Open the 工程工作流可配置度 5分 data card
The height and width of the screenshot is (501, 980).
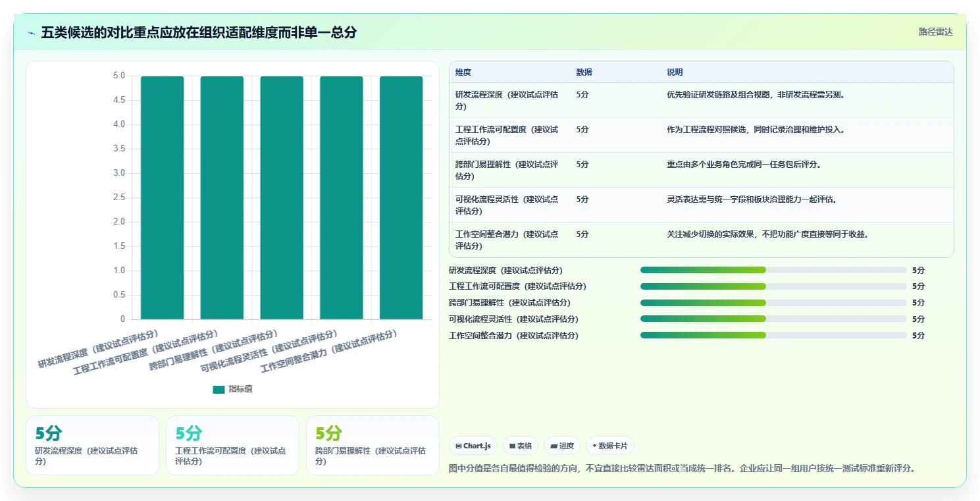pyautogui.click(x=232, y=445)
